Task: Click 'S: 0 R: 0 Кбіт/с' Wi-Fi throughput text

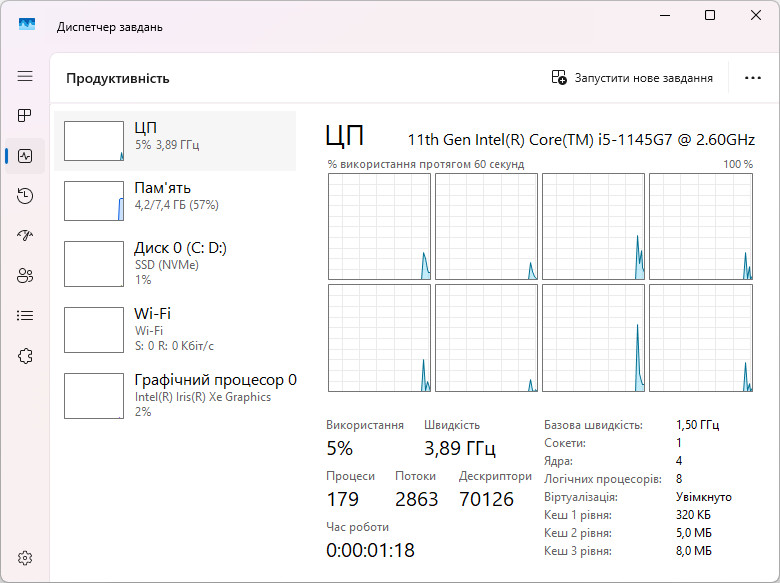Action: tap(174, 346)
